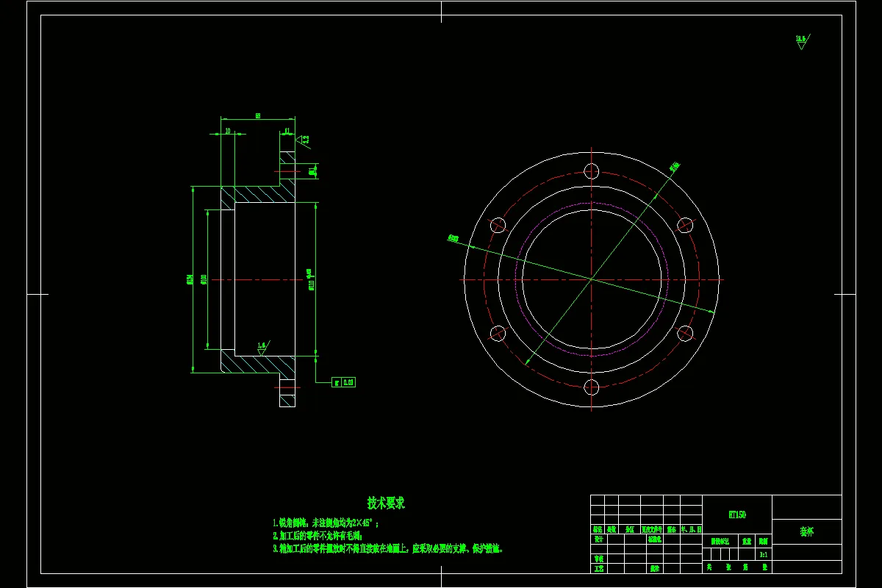
Task: Select the lower hatched wall of the section view
Action: 257,363
